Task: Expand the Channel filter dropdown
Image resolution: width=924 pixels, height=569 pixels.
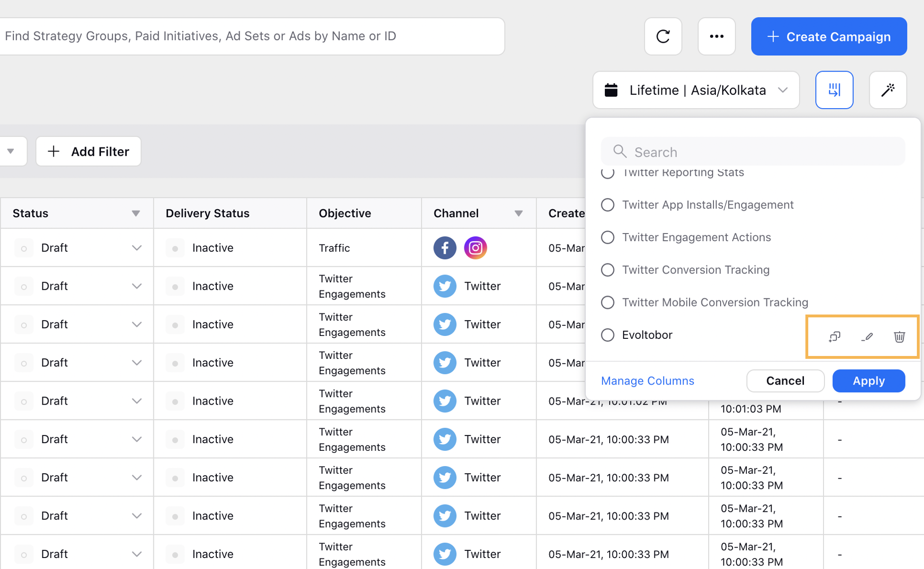Action: 520,213
